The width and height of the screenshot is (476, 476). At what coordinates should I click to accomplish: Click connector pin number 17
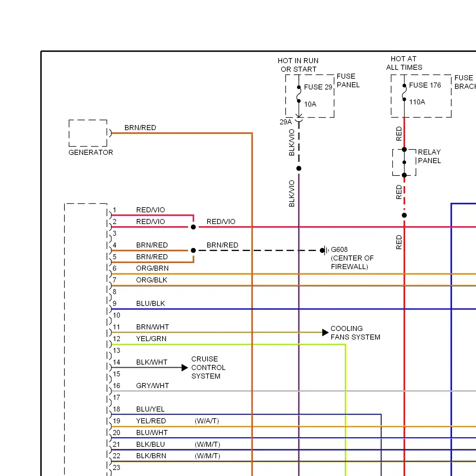pos(116,397)
